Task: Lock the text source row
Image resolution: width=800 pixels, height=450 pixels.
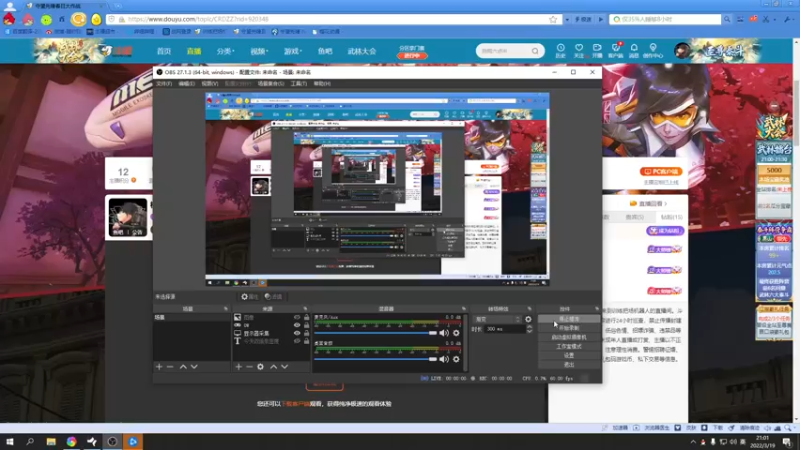Action: click(x=306, y=341)
